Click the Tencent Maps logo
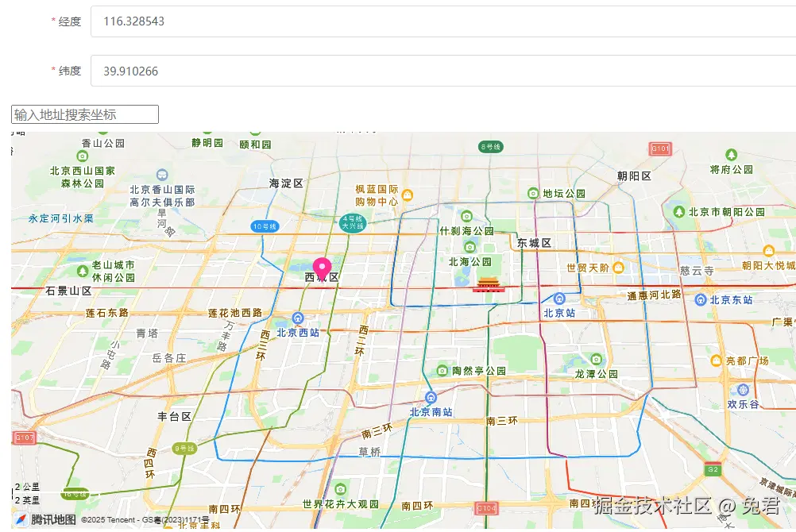Screen dimensions: 796x532 click(46, 519)
